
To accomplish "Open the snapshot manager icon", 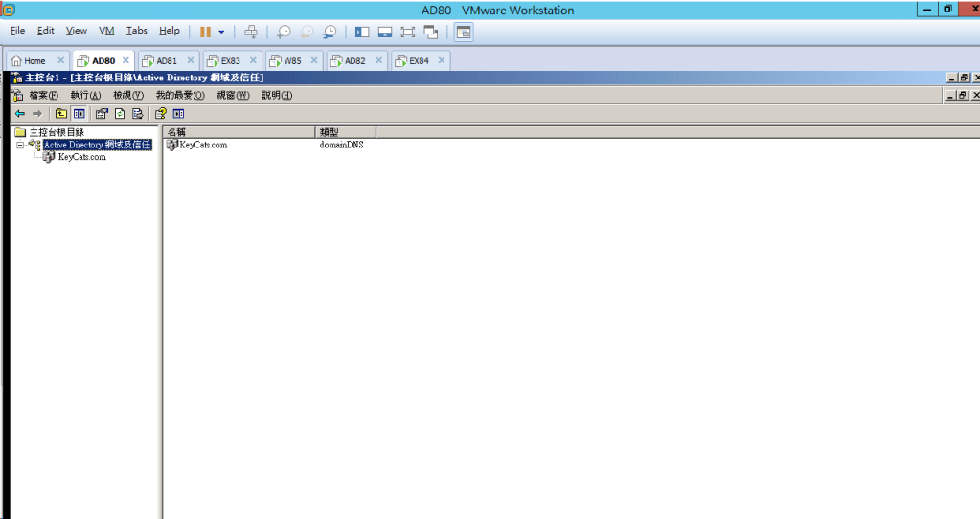I will [330, 32].
